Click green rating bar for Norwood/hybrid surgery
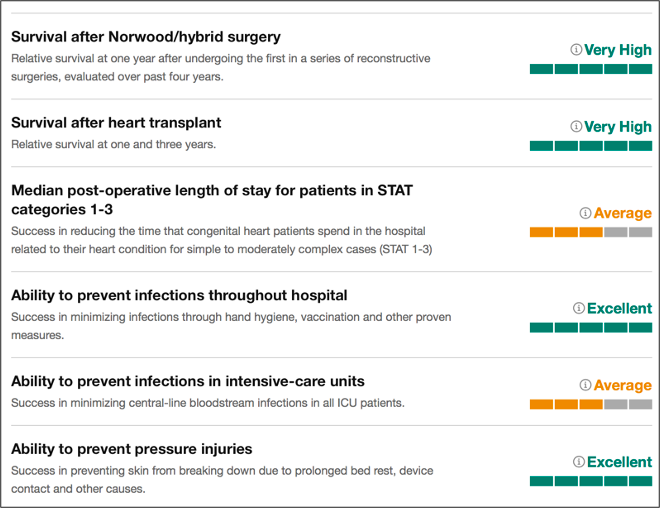Viewport: 660px width, 508px height. (x=590, y=69)
